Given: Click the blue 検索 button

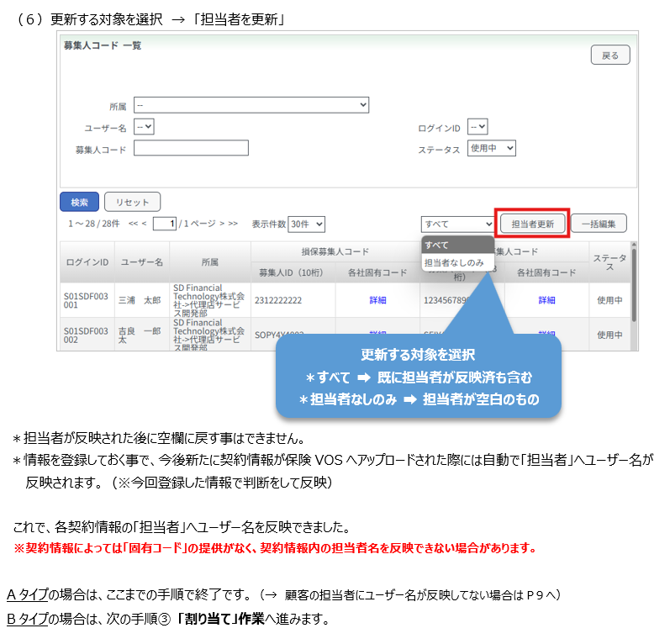Looking at the screenshot, I should [80, 202].
